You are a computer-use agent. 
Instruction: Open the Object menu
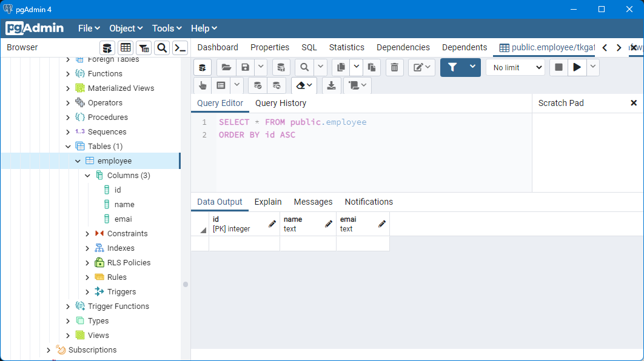pyautogui.click(x=126, y=28)
